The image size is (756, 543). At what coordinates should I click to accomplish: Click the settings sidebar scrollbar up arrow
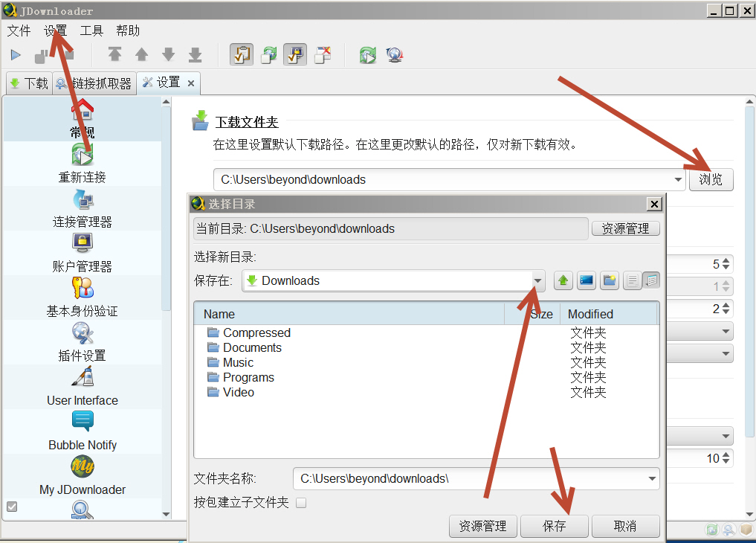click(x=167, y=102)
